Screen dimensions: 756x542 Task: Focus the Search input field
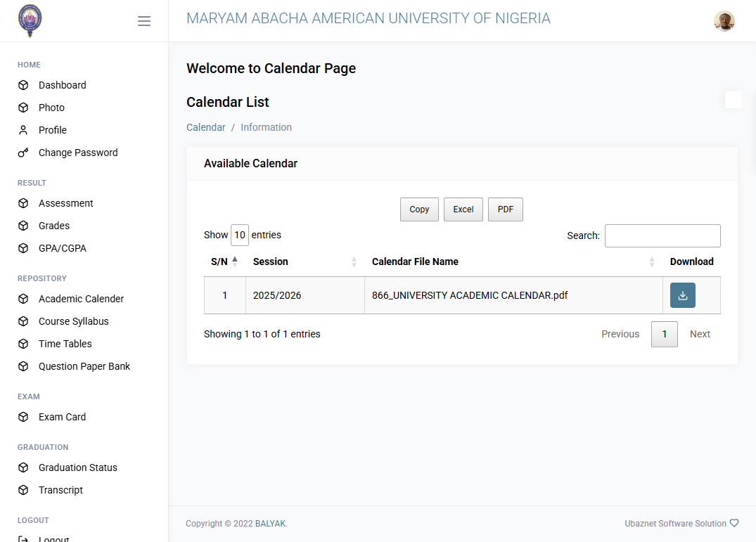662,235
